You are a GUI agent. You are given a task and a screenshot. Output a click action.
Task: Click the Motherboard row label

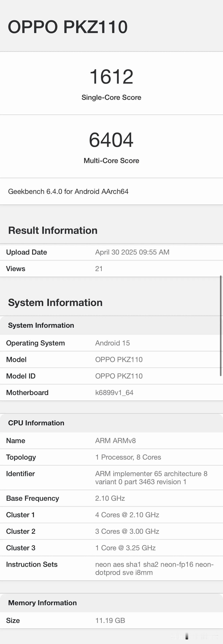click(x=27, y=392)
